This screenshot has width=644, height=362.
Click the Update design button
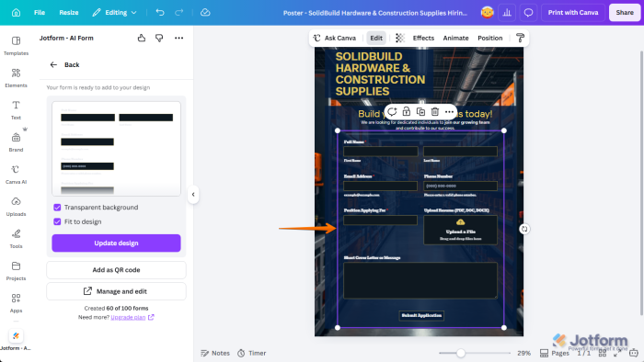point(116,243)
